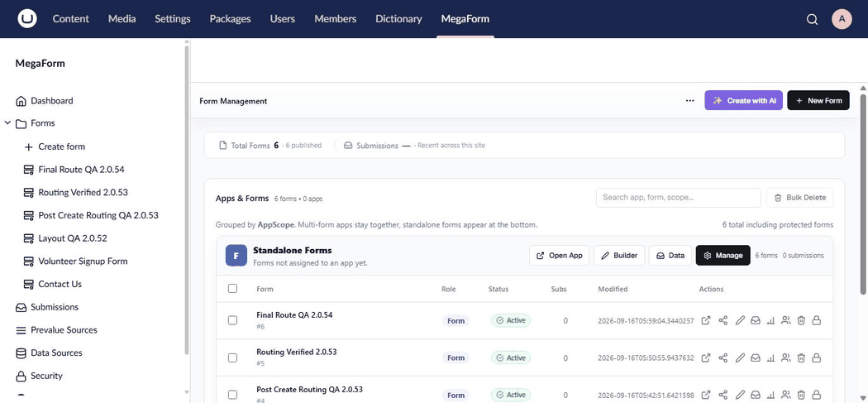The width and height of the screenshot is (868, 403).
Task: Select Routing Verified 2.0.53 in sidebar tree
Action: 83,192
